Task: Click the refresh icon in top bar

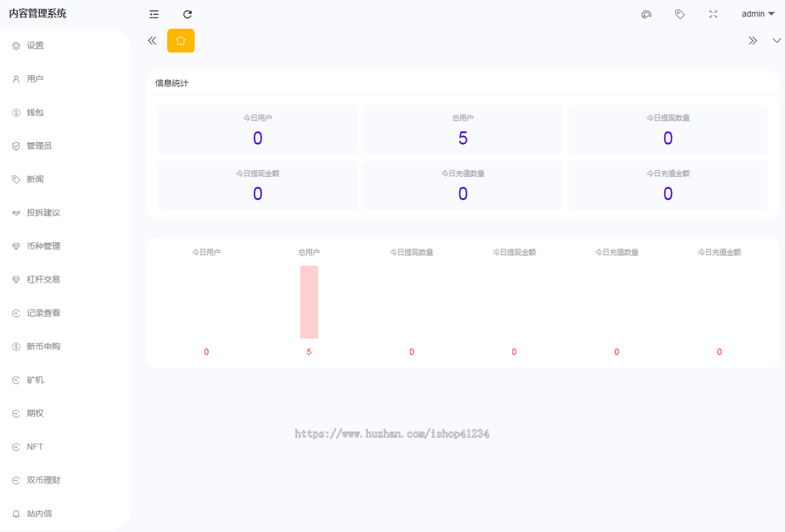Action: (x=188, y=14)
